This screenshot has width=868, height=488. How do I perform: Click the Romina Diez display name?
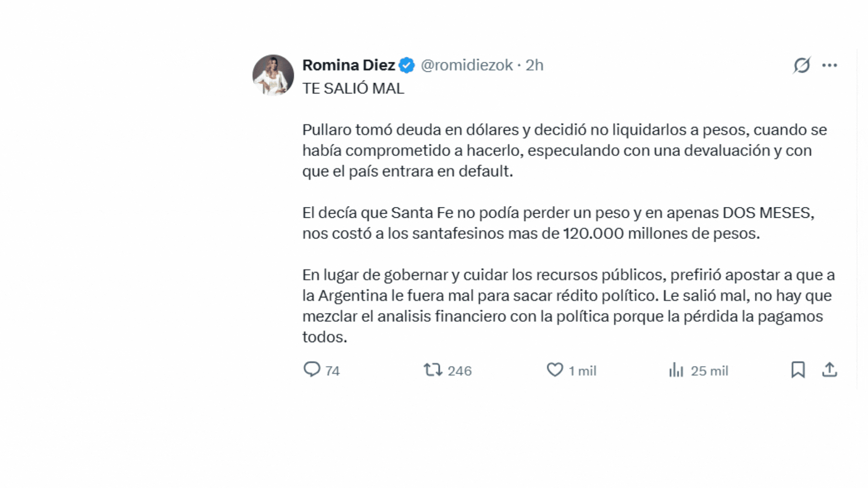pos(349,65)
